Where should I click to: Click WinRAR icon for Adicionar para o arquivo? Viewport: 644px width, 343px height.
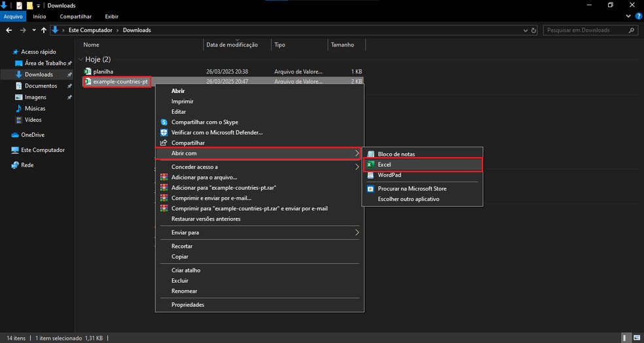pyautogui.click(x=164, y=177)
